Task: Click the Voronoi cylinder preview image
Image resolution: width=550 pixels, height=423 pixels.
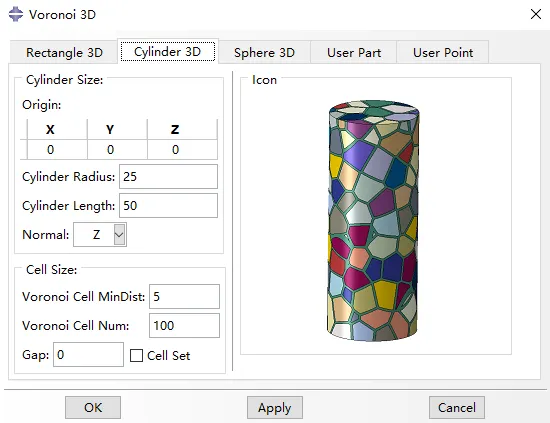Action: point(374,220)
